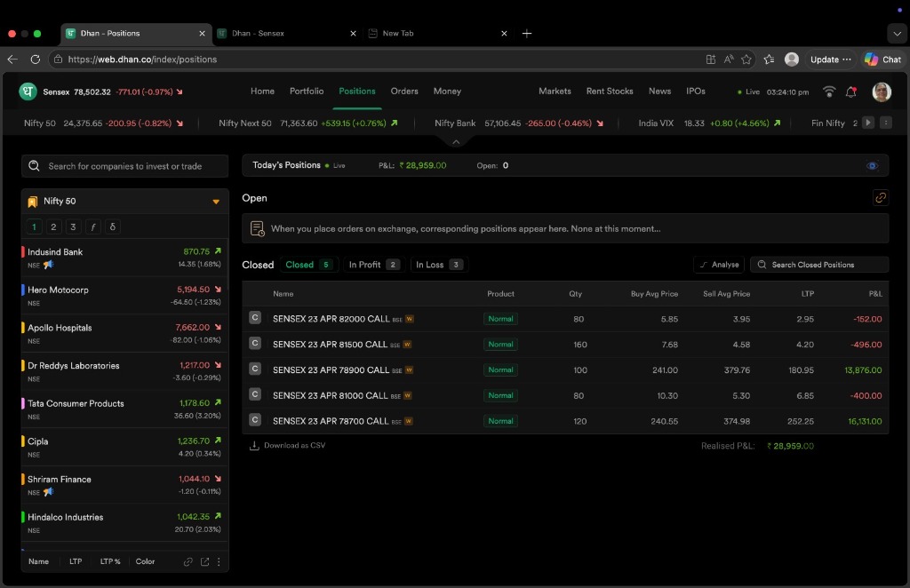Viewport: 910px width, 588px height.
Task: Focus the company search field
Action: point(124,166)
